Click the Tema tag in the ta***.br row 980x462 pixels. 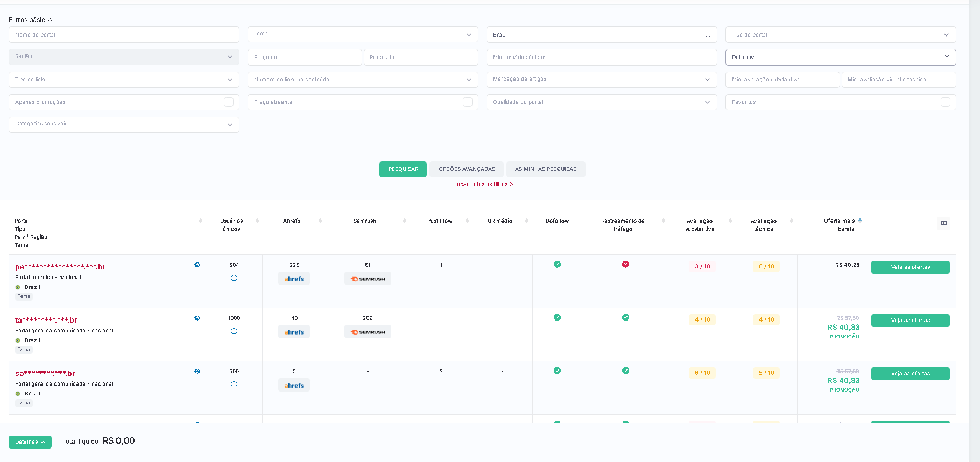[x=24, y=350]
